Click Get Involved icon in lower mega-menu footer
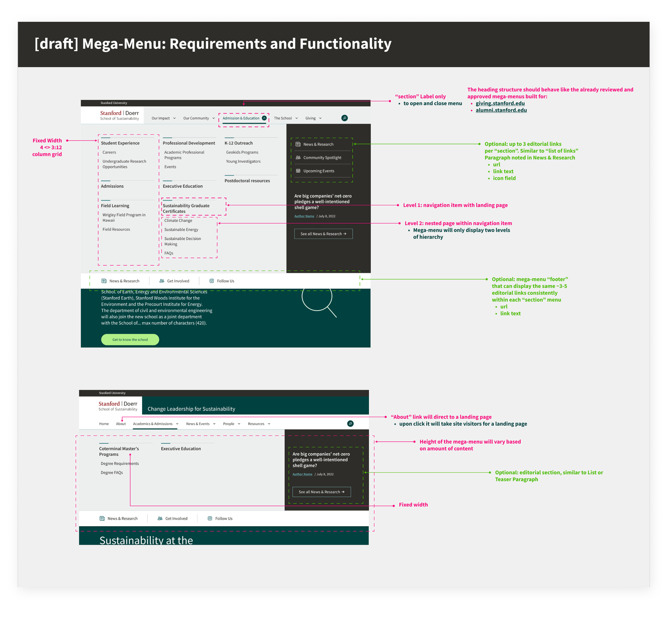 tap(160, 518)
